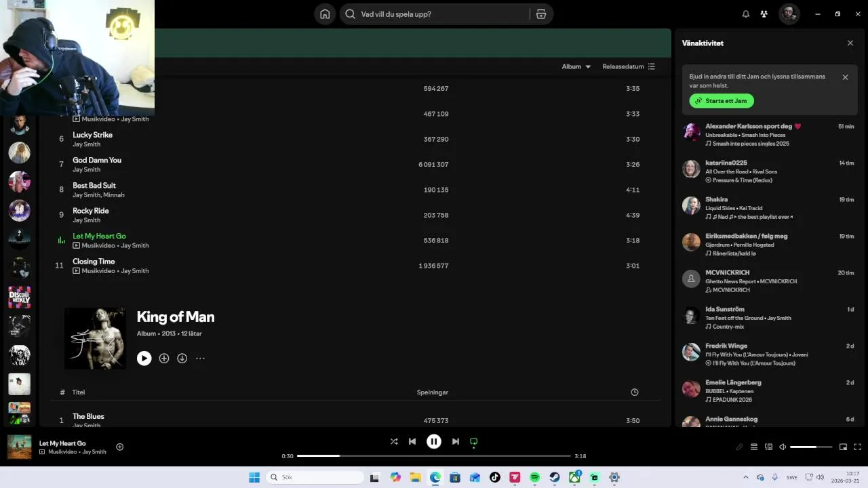Sort by the duration clock column icon
Viewport: 868px width, 488px height.
coord(635,392)
